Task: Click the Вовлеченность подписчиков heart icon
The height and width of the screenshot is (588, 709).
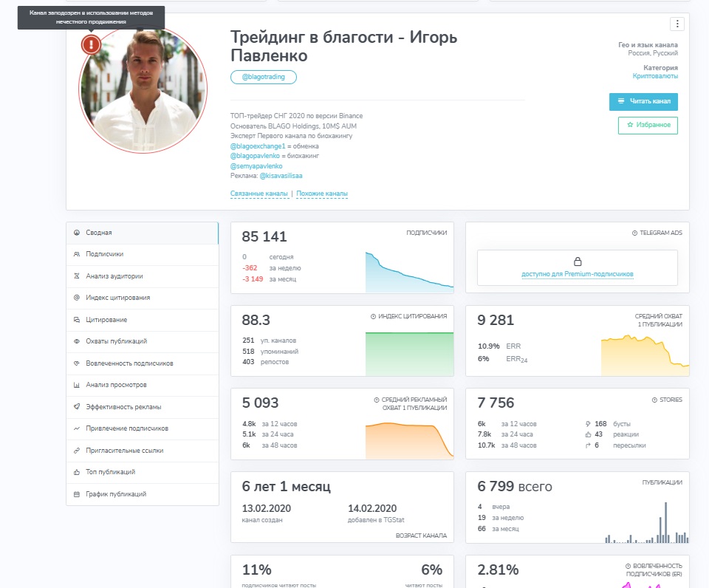Action: click(x=76, y=363)
